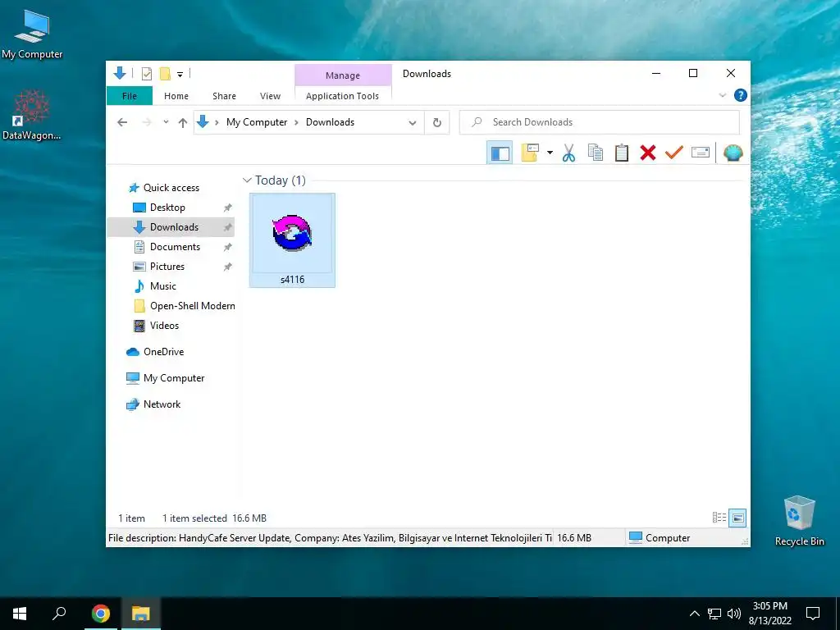Click the Properties quick access toolbar icon
The height and width of the screenshot is (630, 840).
pos(146,74)
